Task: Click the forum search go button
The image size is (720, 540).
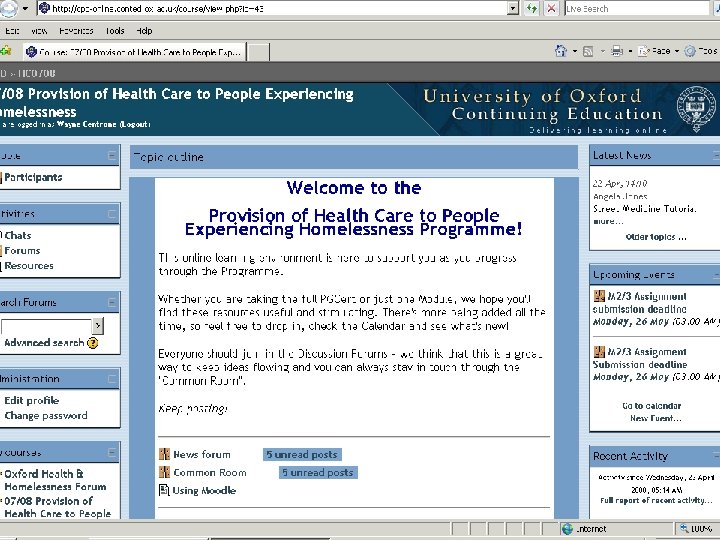Action: click(98, 326)
